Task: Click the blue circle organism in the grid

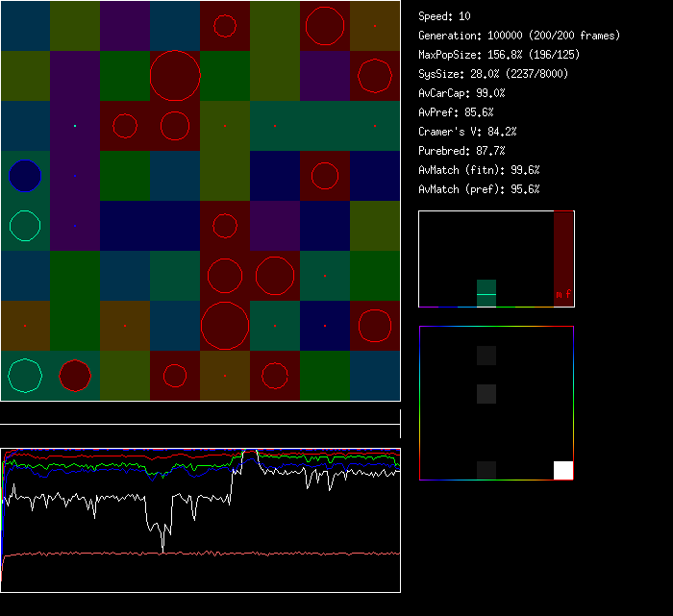Action: (x=25, y=175)
